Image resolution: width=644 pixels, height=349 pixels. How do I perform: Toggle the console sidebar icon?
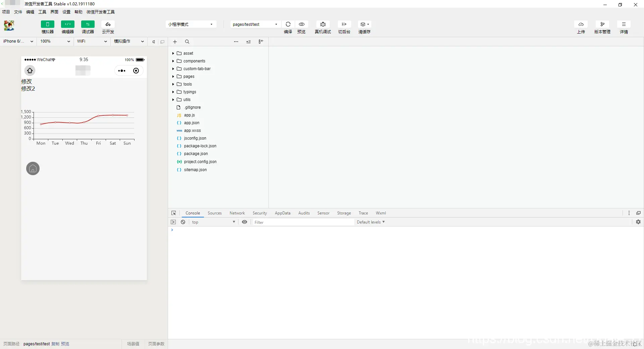pyautogui.click(x=173, y=222)
